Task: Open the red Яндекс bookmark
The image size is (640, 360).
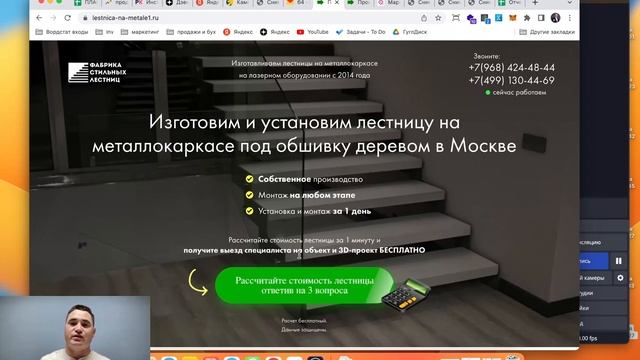Action: (238, 32)
